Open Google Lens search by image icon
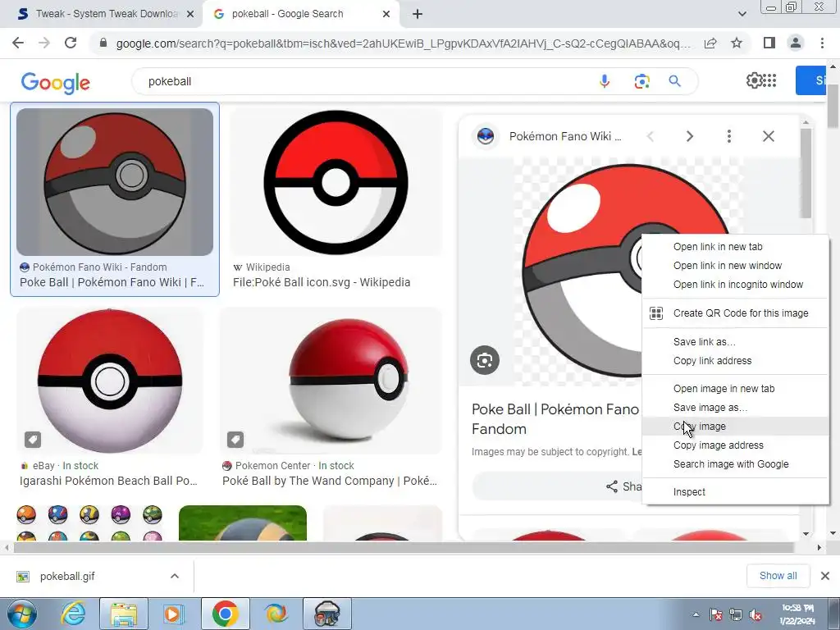 click(641, 81)
